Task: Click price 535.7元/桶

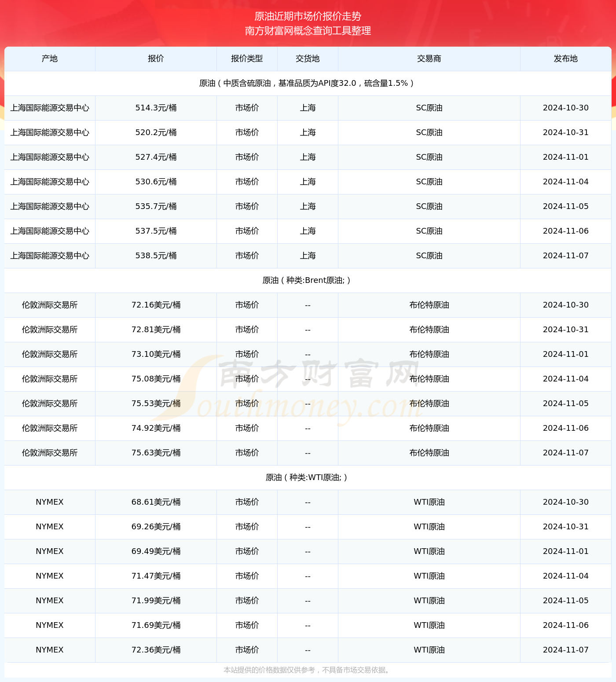Action: pyautogui.click(x=156, y=207)
